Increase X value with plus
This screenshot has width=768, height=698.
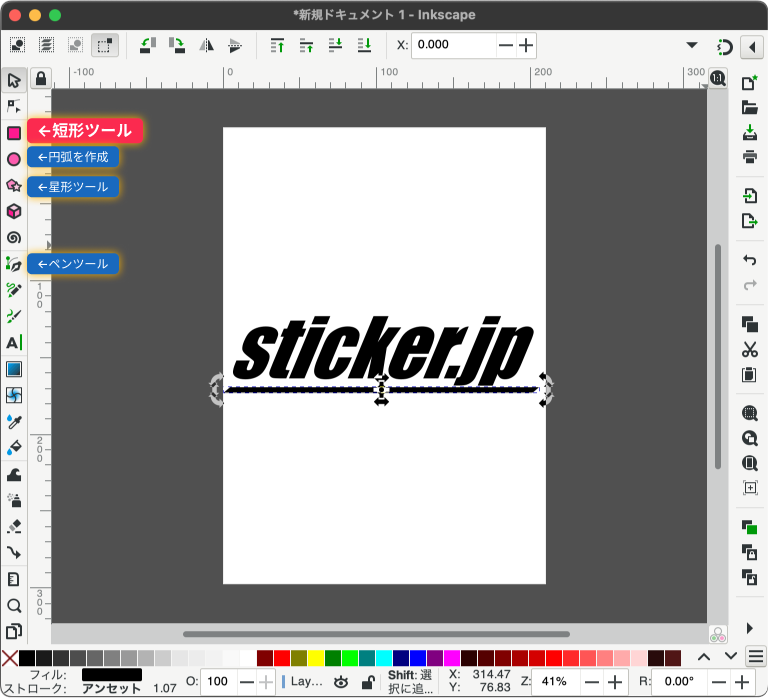click(526, 46)
